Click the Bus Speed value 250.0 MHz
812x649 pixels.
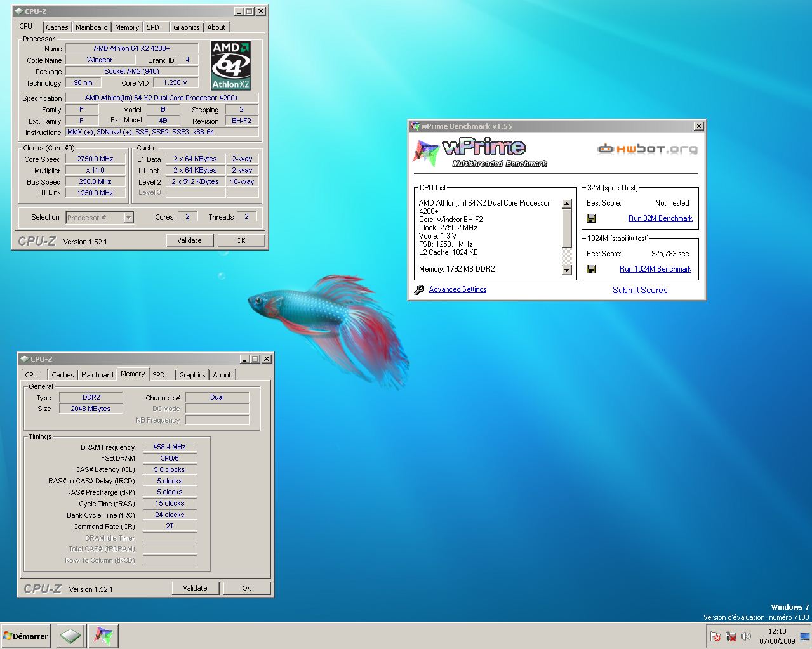(x=95, y=181)
